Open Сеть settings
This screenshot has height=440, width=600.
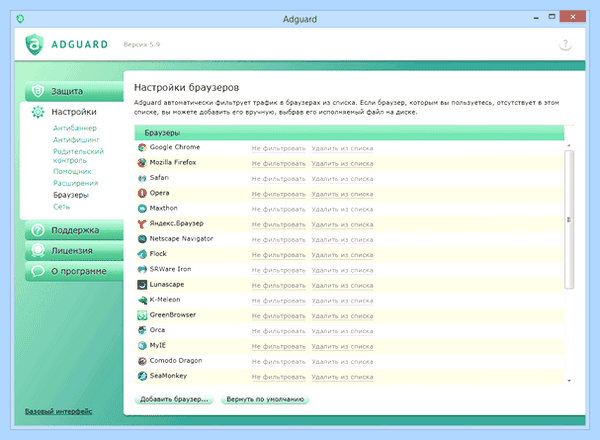pos(61,207)
